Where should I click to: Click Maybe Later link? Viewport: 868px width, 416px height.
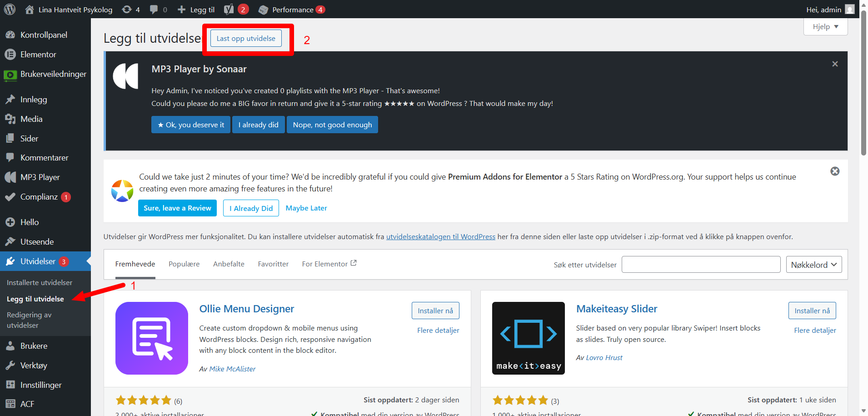tap(306, 208)
